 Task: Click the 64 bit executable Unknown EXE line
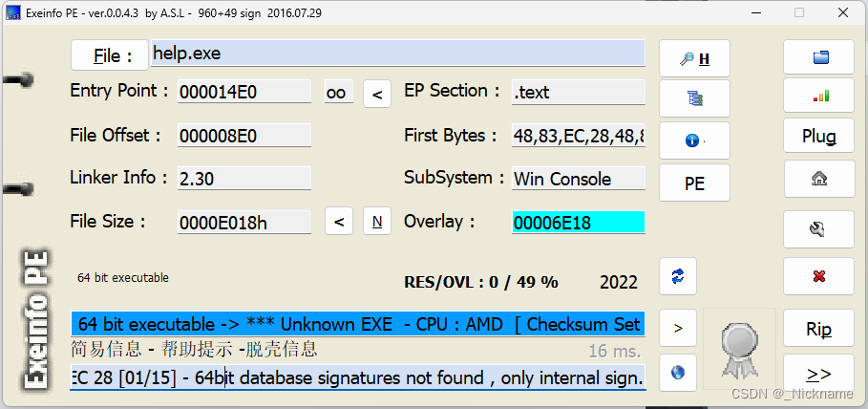pyautogui.click(x=358, y=324)
